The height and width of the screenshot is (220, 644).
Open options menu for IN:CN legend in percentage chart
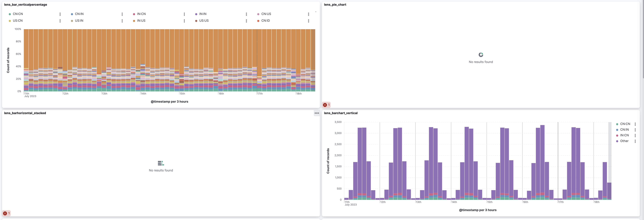click(x=184, y=14)
